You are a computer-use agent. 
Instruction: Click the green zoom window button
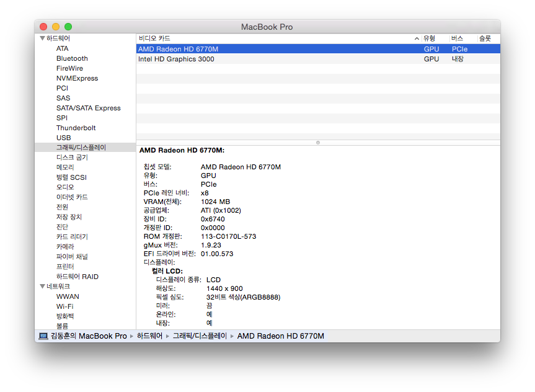(x=68, y=27)
